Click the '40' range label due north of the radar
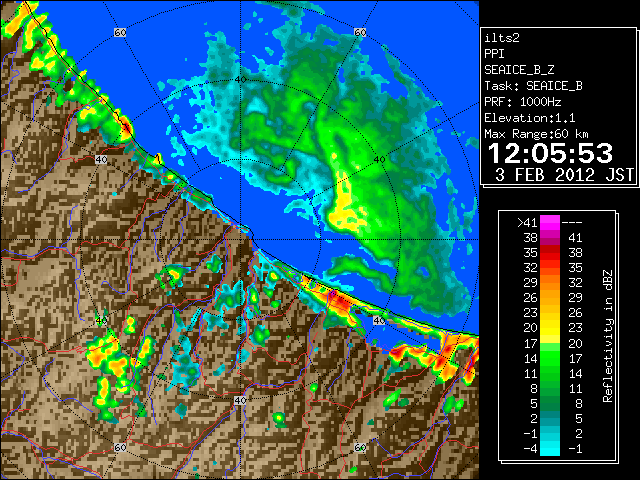Image resolution: width=640 pixels, height=480 pixels. 240,80
